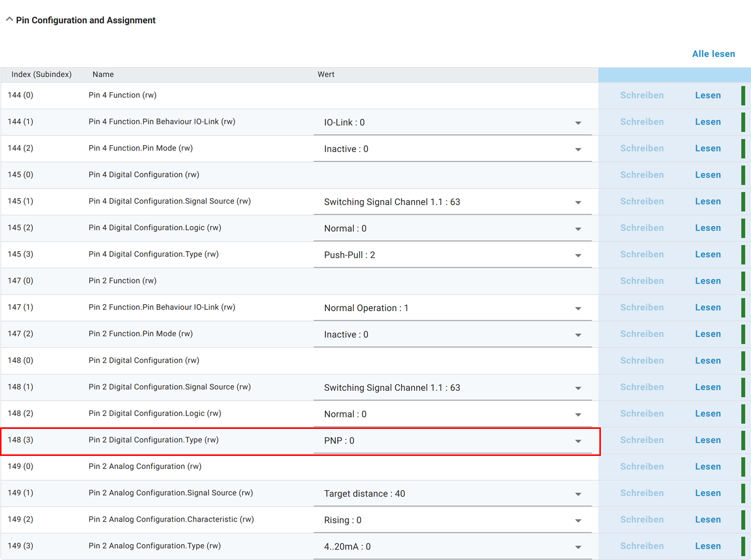Click the Alle lesen link
The width and height of the screenshot is (751, 560).
pos(713,54)
